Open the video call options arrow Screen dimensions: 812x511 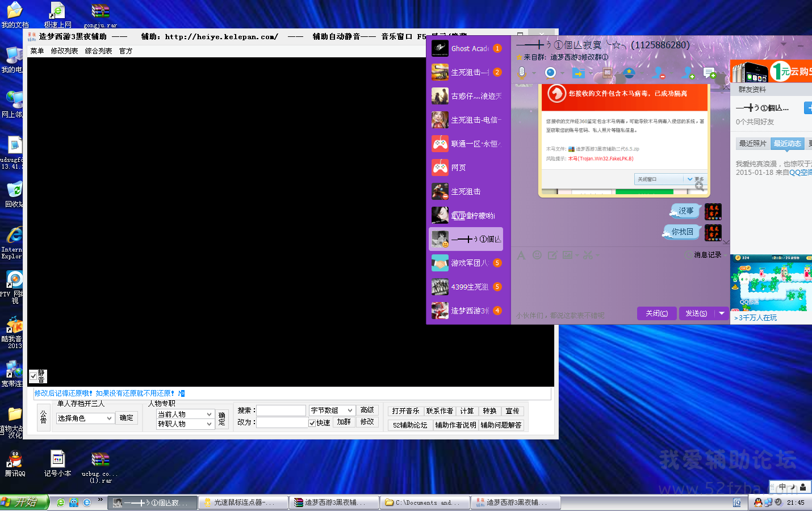tap(562, 73)
